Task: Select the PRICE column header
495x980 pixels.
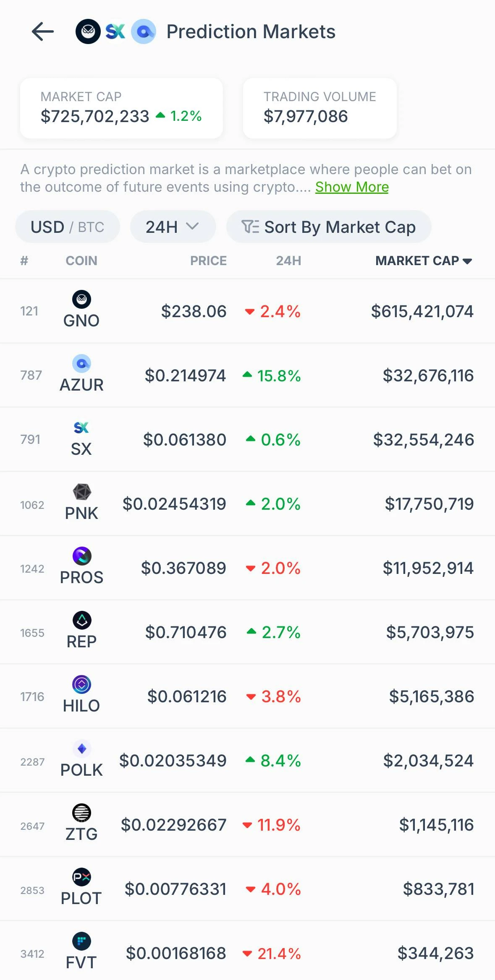Action: point(208,261)
